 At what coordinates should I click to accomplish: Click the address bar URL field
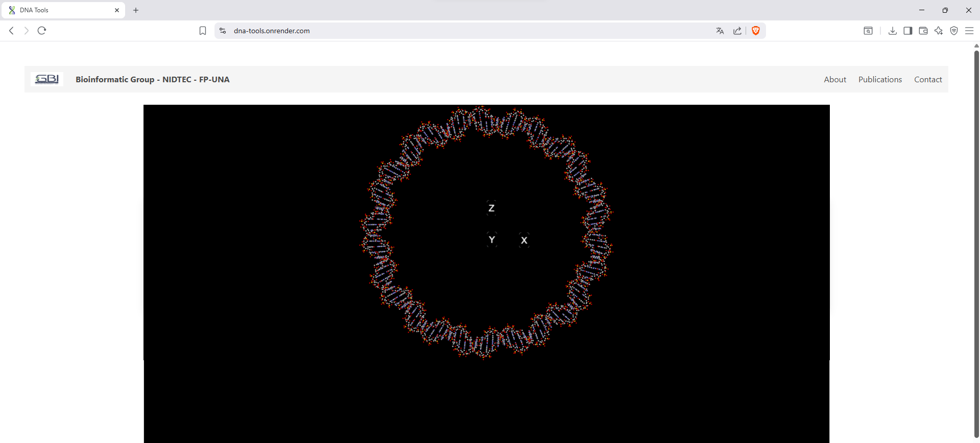[x=409, y=31]
